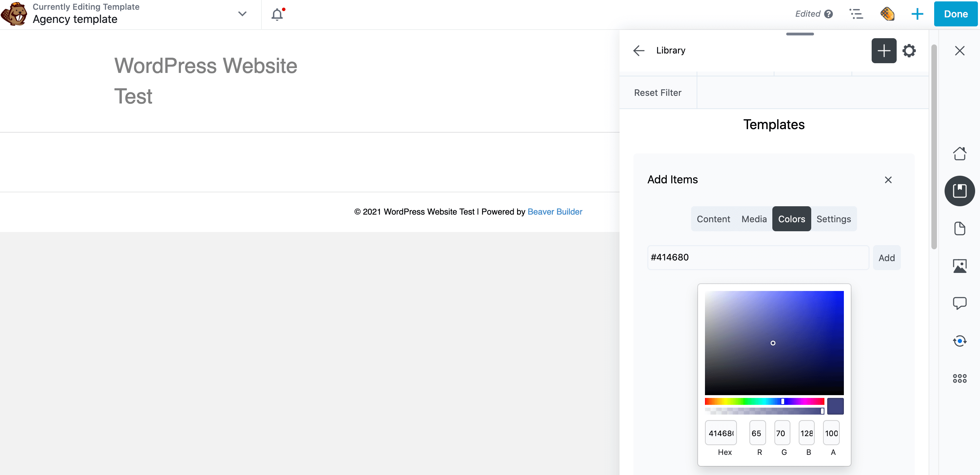Screen dimensions: 980x475
Task: Click the plus icon to add new item
Action: (883, 51)
